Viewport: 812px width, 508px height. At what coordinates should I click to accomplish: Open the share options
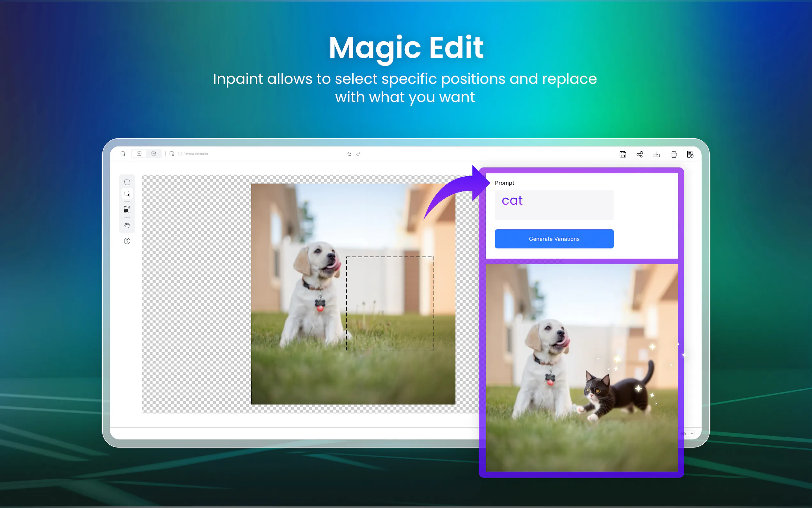point(639,154)
